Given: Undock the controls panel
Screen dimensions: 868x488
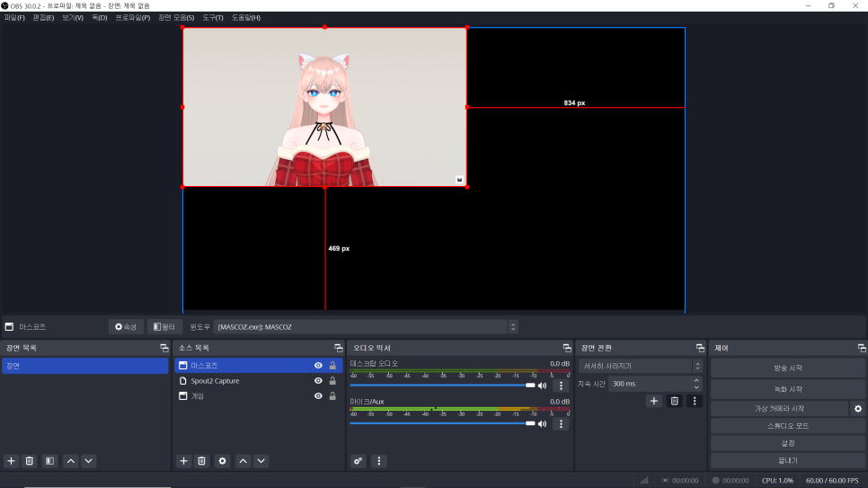Looking at the screenshot, I should coord(862,348).
